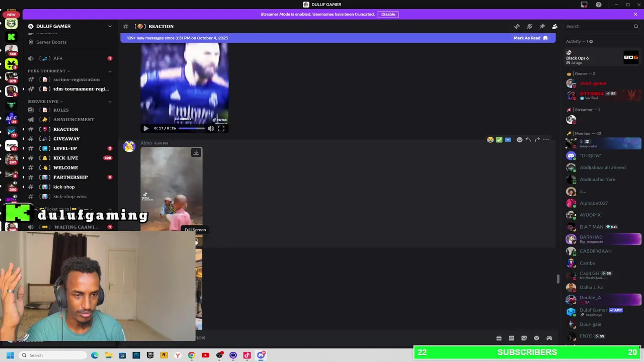Open pinned messages pin icon
This screenshot has height=362, width=644.
542,26
